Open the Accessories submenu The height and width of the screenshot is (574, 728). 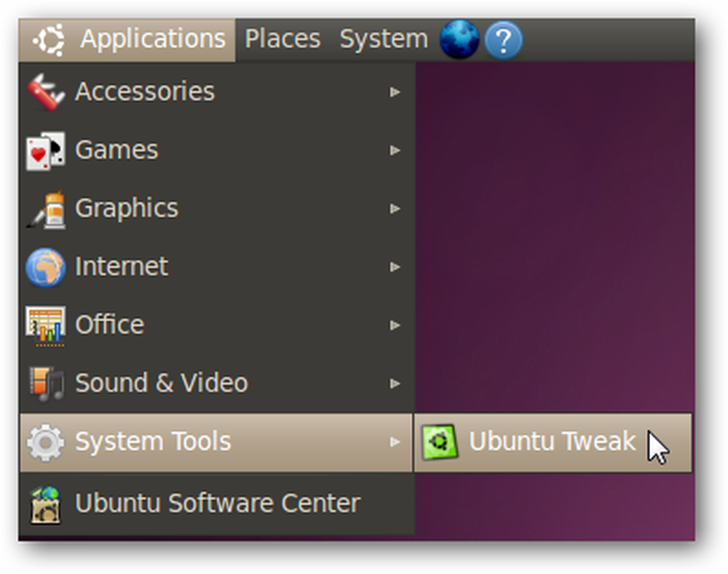(x=216, y=92)
